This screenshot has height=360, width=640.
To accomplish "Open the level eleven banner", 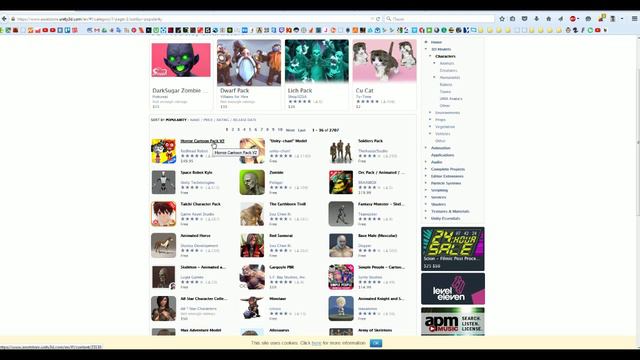I will [453, 289].
